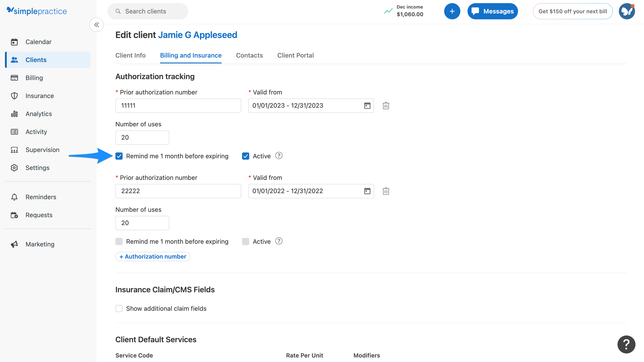This screenshot has width=644, height=362.
Task: Open the client profile for Jamie G Appleseed
Action: point(198,35)
